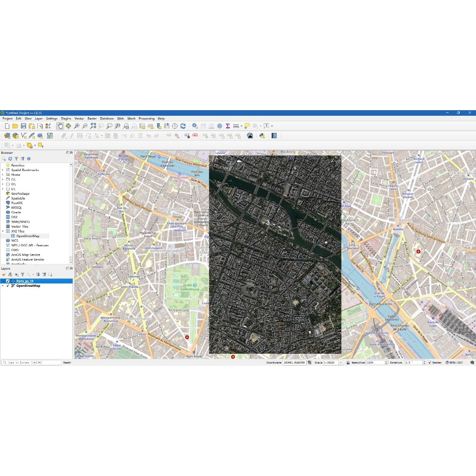Refresh the Browser panel

point(10,159)
